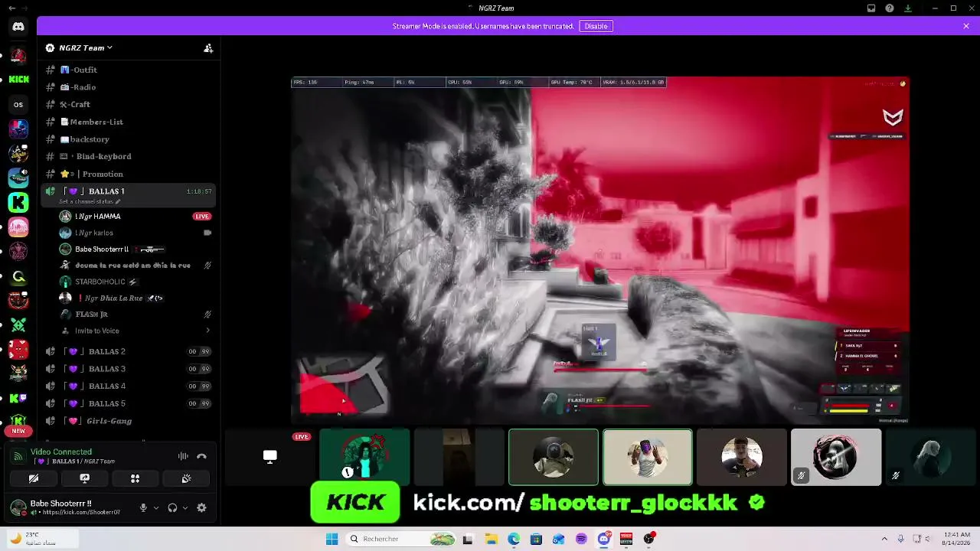Open the Radio text channel
The width and height of the screenshot is (980, 551).
129,87
